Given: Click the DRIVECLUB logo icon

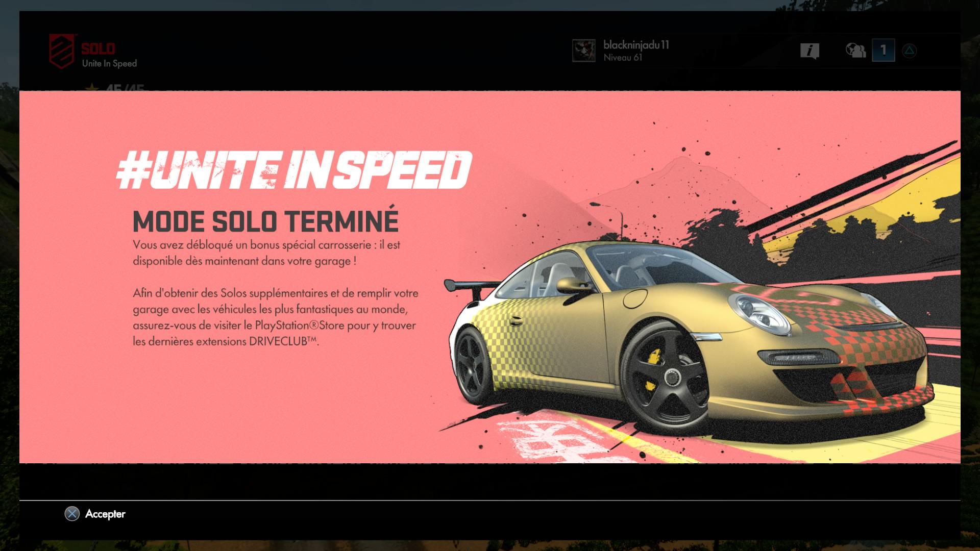Looking at the screenshot, I should 62,51.
